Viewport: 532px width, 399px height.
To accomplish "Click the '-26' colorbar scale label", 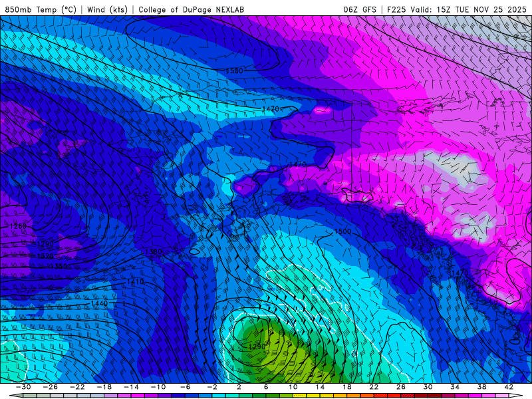I will [x=51, y=387].
